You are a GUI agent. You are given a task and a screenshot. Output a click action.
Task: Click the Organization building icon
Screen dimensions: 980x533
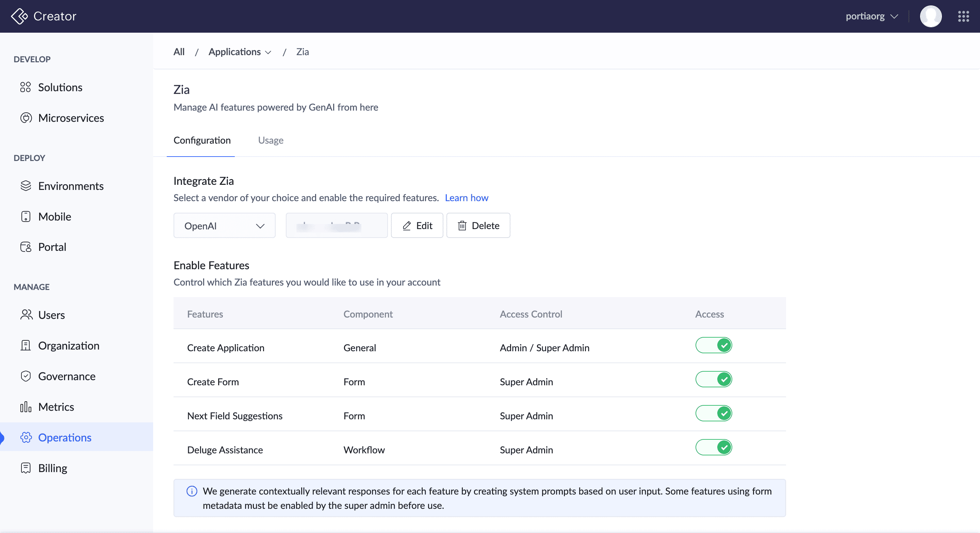pos(26,345)
